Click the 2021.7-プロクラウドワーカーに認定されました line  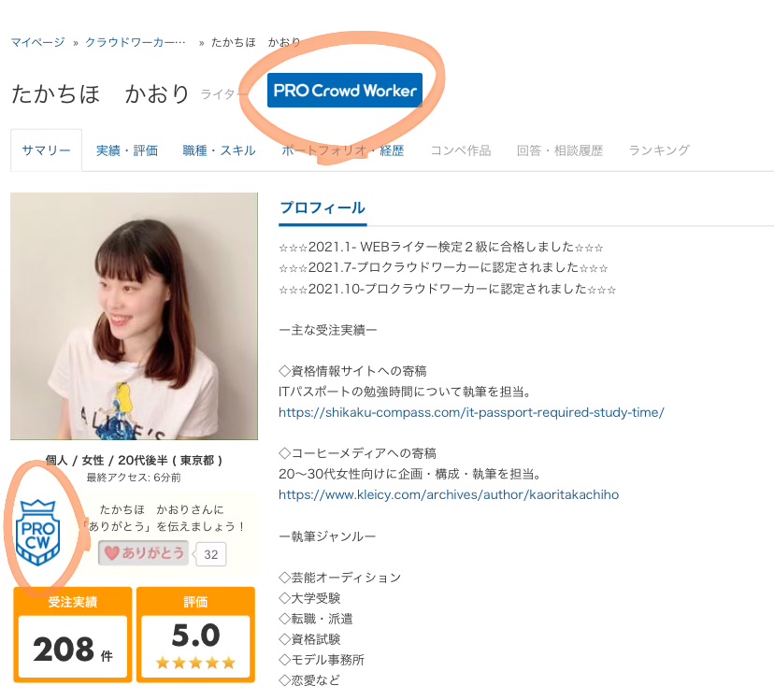[443, 267]
